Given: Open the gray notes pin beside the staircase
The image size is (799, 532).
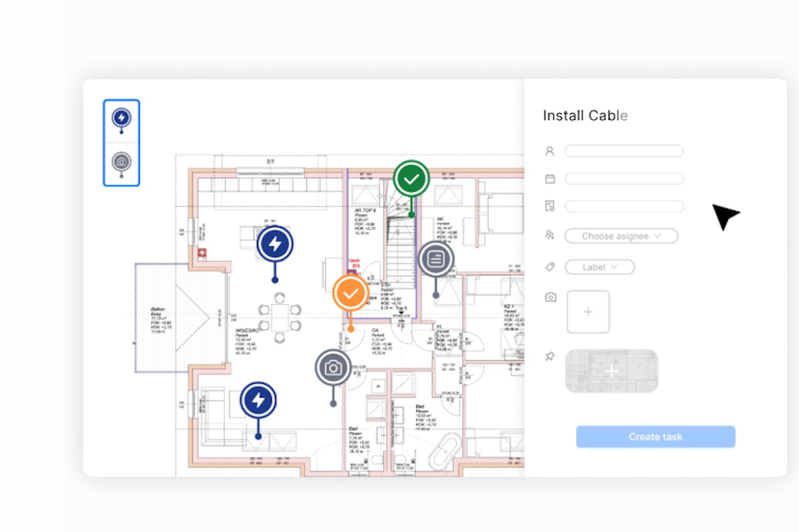Looking at the screenshot, I should pyautogui.click(x=436, y=260).
